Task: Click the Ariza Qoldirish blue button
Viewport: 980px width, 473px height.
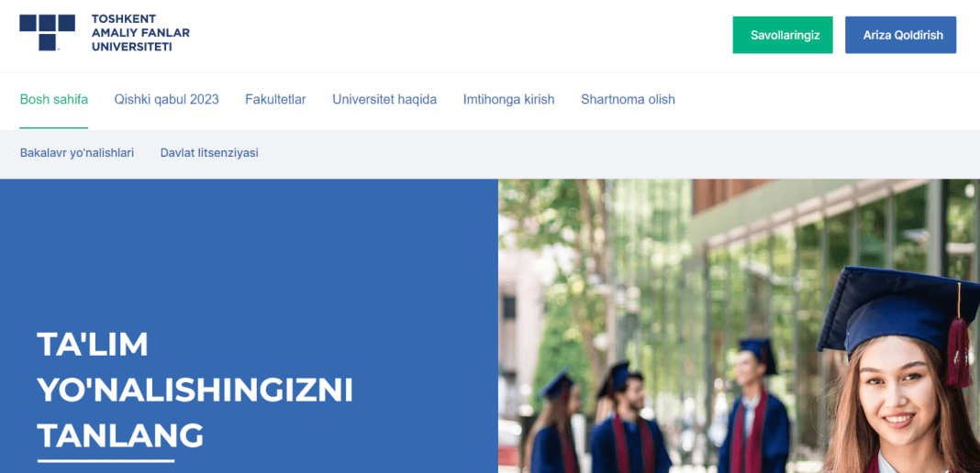Action: tap(900, 35)
